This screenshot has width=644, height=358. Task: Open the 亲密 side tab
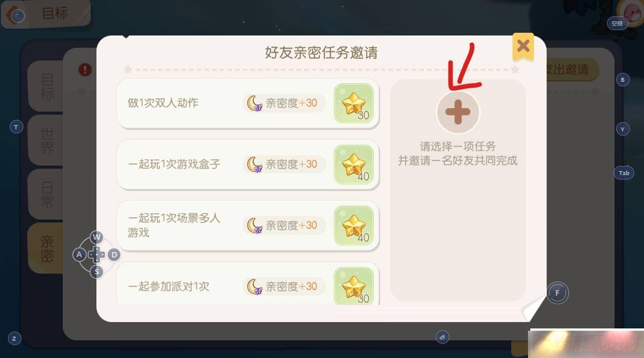(46, 248)
